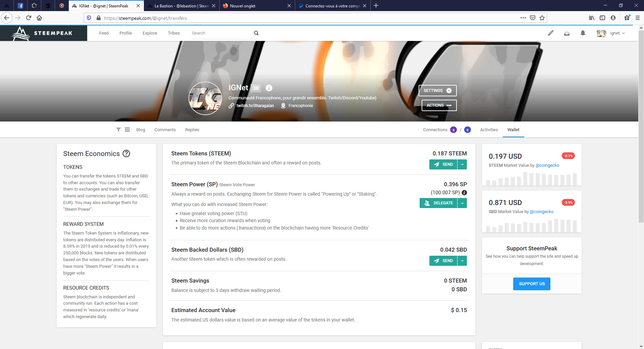Open Steem Economics help question icon
Screen dimensions: 644x349
click(126, 154)
